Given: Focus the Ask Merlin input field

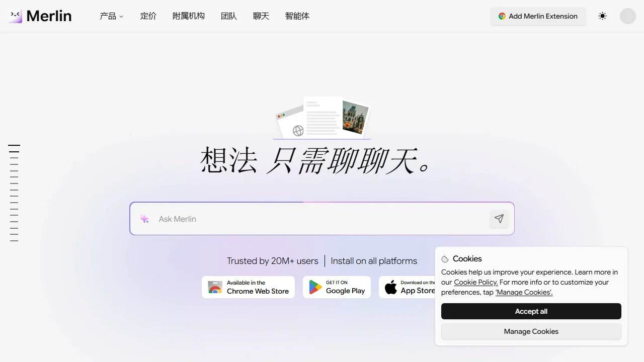Looking at the screenshot, I should (322, 219).
